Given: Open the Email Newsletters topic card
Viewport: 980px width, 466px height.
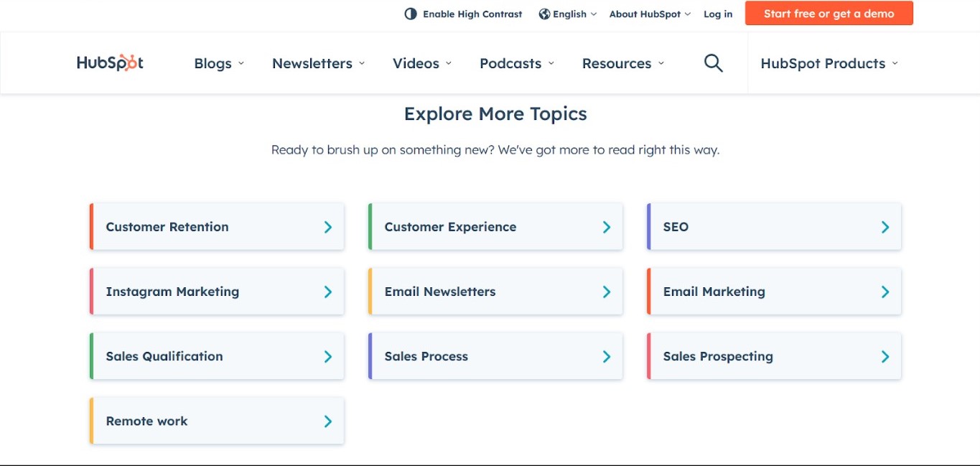Looking at the screenshot, I should [495, 292].
